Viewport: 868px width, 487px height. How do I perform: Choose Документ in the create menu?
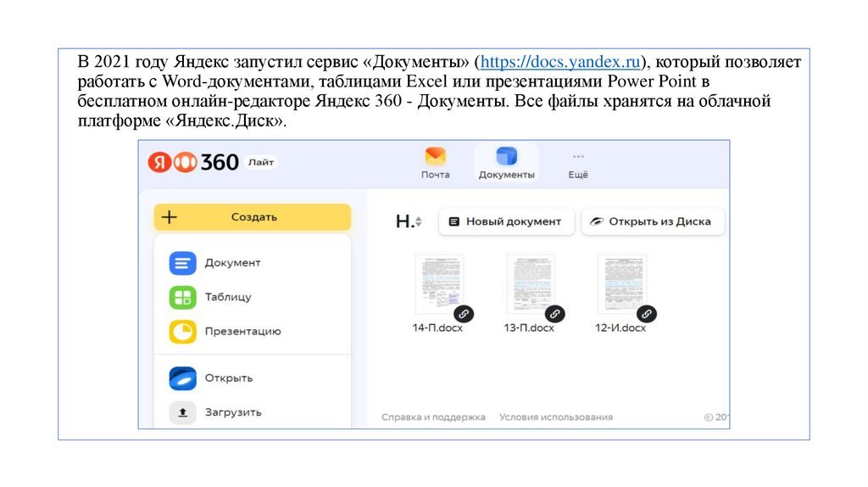(x=253, y=263)
